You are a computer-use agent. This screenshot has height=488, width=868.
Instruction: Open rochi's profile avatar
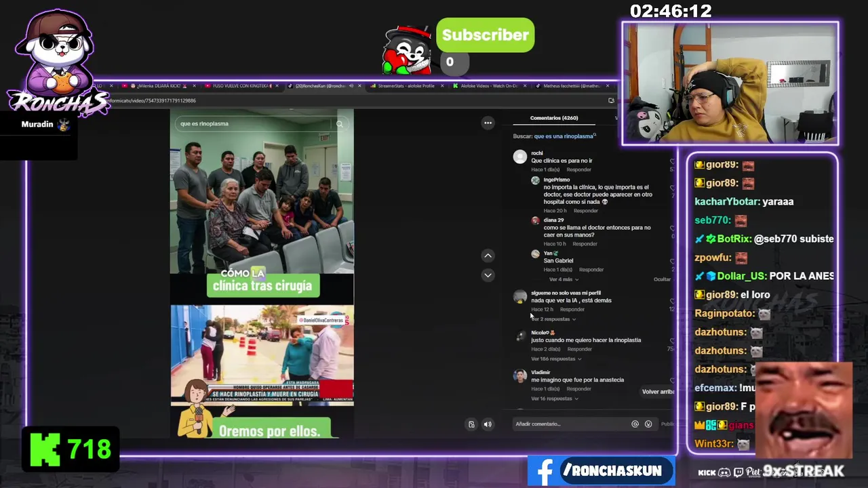click(x=520, y=157)
